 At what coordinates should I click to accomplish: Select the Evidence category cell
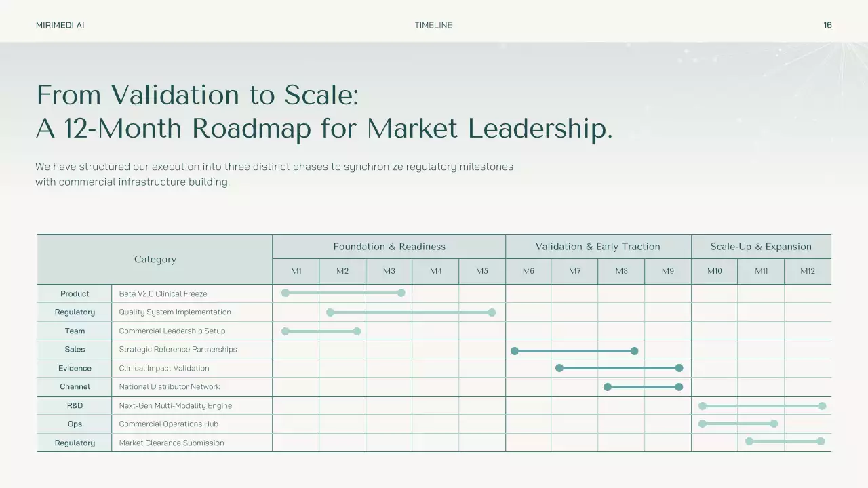[75, 368]
